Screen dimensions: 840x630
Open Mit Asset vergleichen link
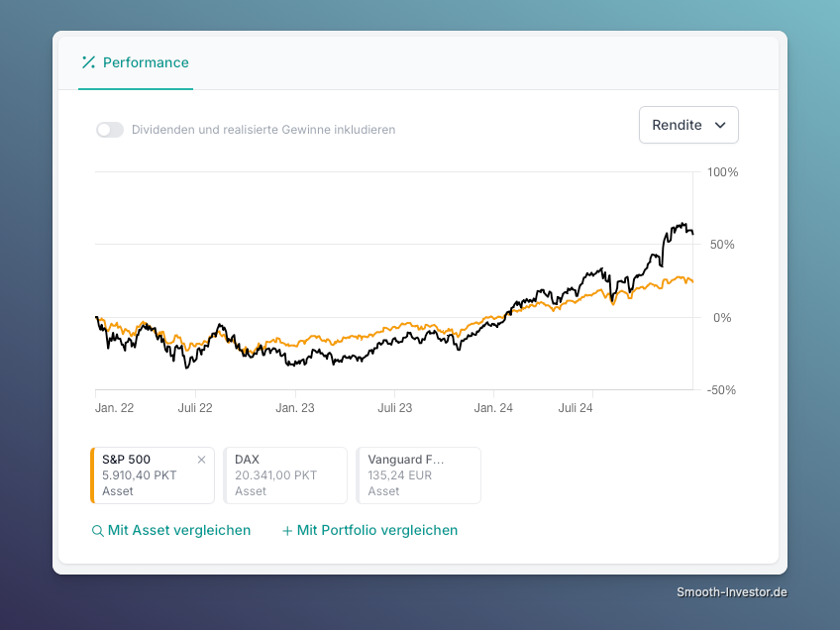179,530
